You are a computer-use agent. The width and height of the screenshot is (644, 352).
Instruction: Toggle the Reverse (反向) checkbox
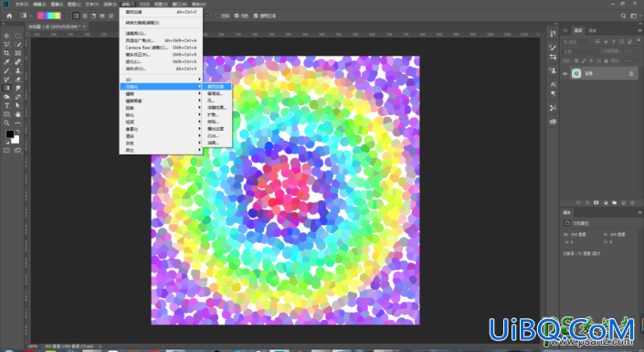click(x=217, y=16)
